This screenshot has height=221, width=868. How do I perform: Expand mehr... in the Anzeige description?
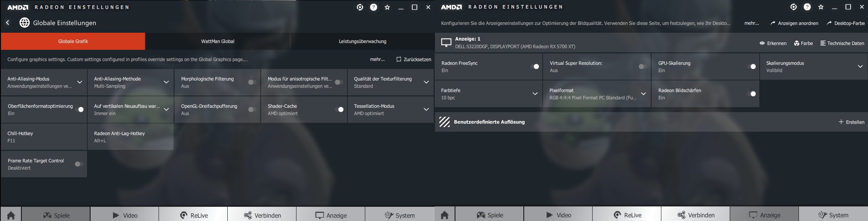[752, 23]
